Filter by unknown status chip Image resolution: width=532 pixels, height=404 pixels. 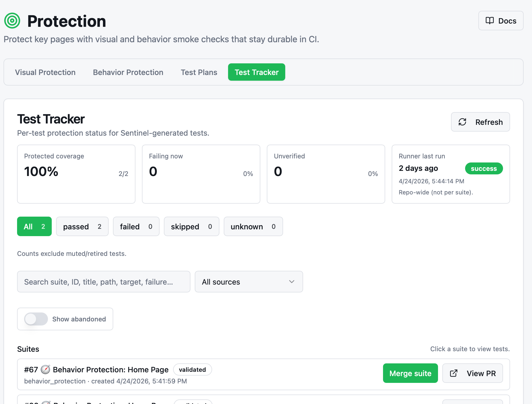(253, 226)
